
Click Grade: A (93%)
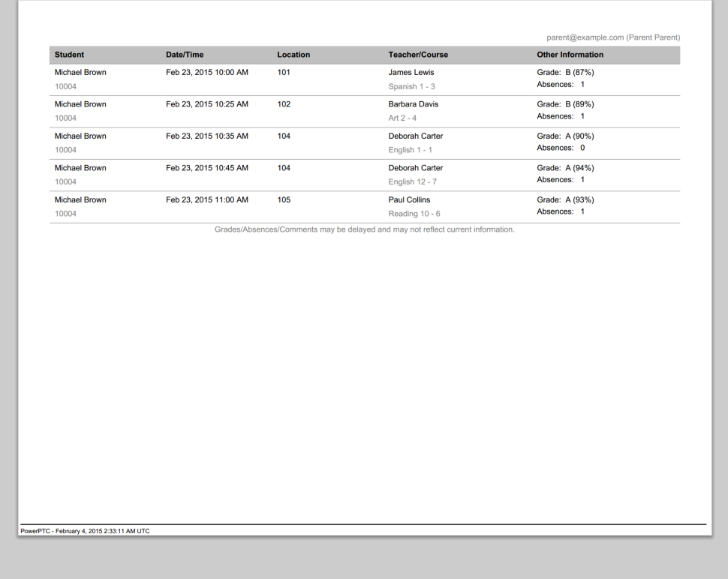[x=565, y=200]
